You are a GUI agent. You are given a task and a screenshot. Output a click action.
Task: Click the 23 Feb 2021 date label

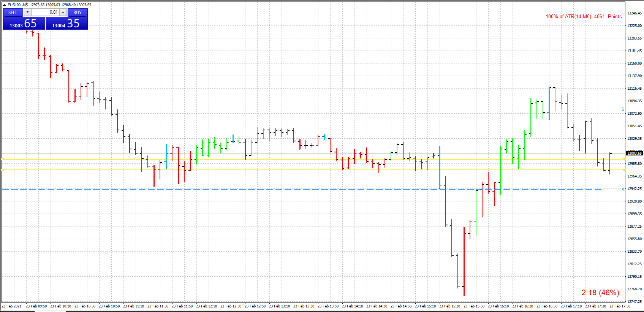(x=11, y=306)
